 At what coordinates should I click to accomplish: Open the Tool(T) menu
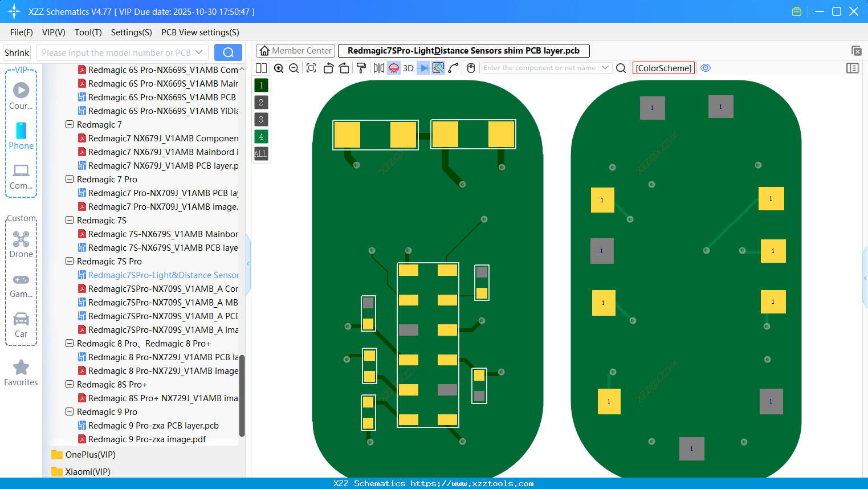[88, 32]
